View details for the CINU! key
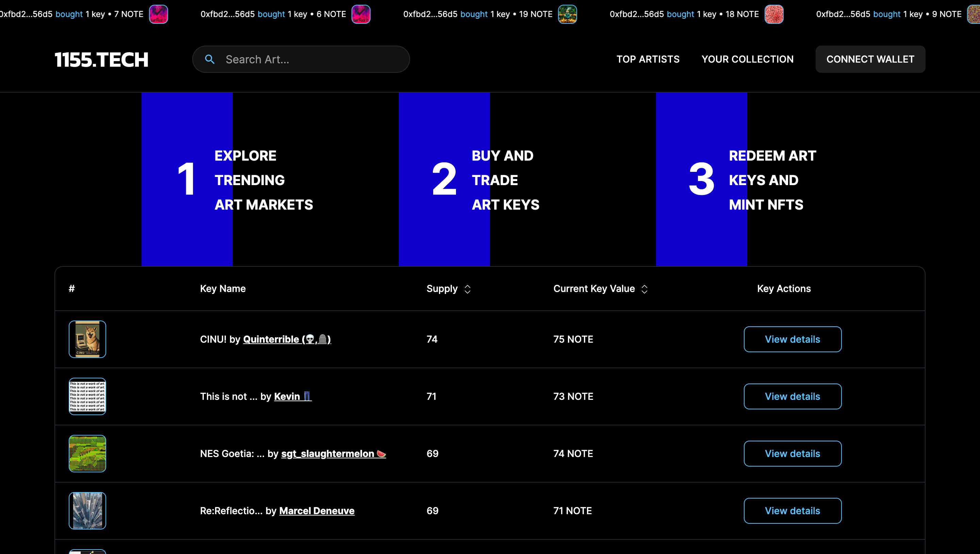980x554 pixels. [x=793, y=339]
